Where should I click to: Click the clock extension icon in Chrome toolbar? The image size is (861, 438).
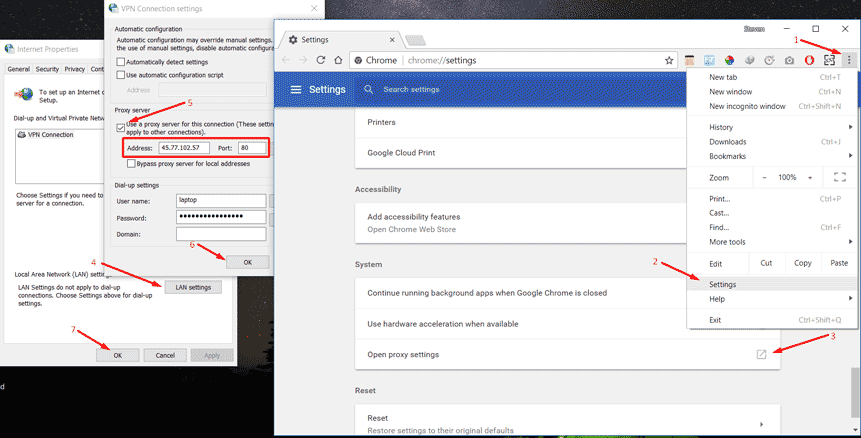tap(769, 60)
